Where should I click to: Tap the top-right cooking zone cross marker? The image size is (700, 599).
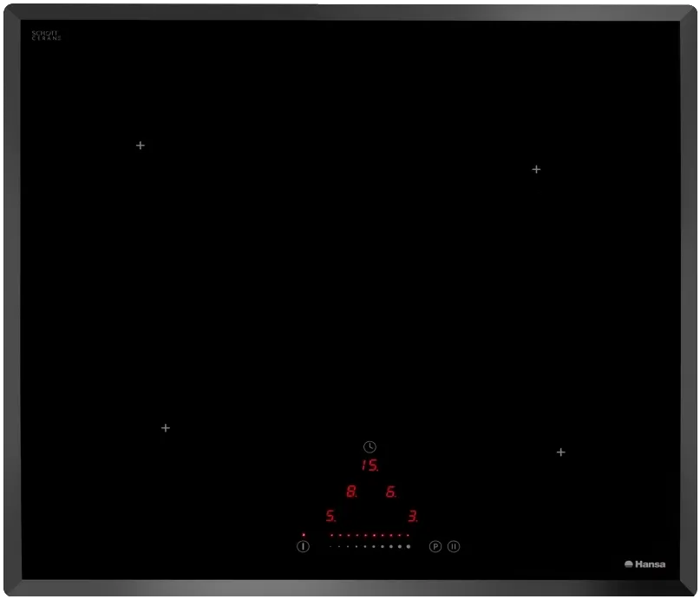[x=536, y=169]
